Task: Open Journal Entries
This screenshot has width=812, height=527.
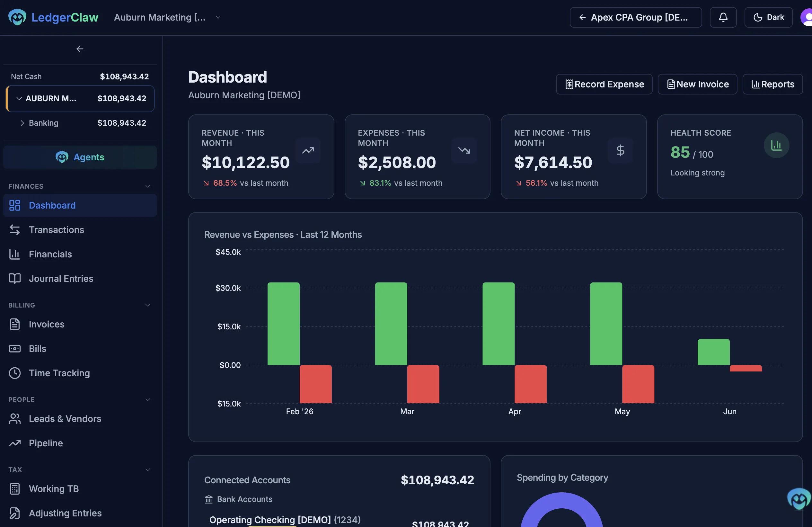Action: click(x=80, y=279)
